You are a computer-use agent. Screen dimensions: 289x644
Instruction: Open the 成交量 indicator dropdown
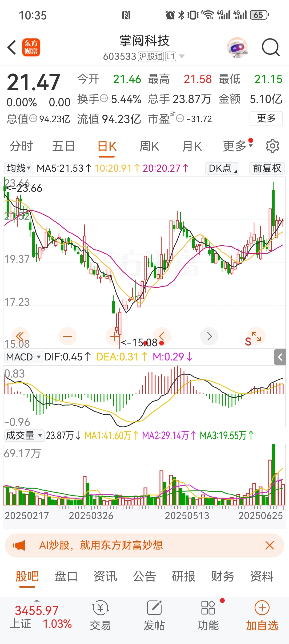tap(24, 435)
